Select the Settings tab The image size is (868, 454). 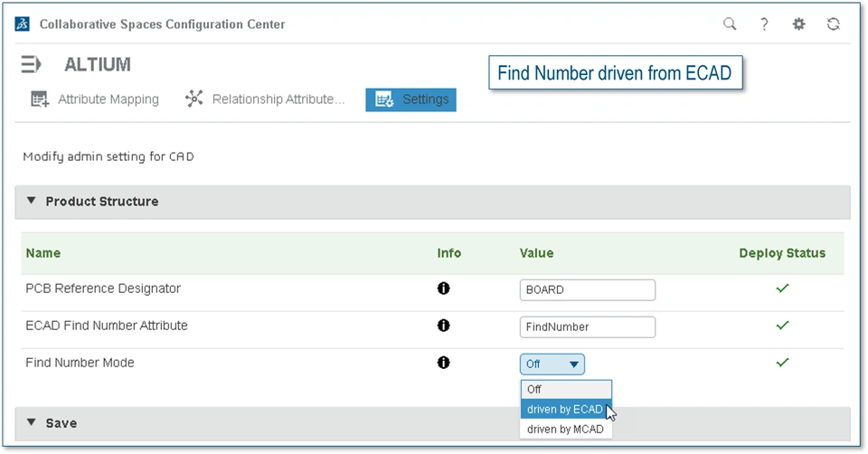point(410,99)
